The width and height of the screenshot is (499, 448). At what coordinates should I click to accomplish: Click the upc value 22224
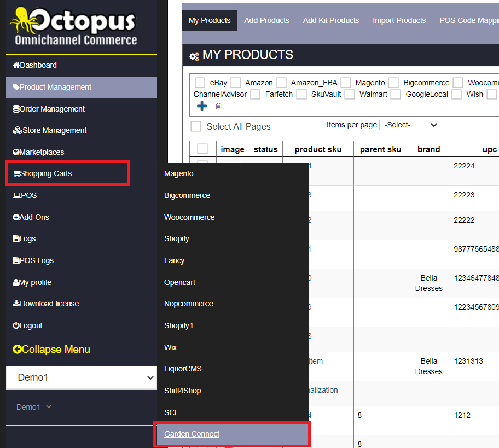coord(464,166)
